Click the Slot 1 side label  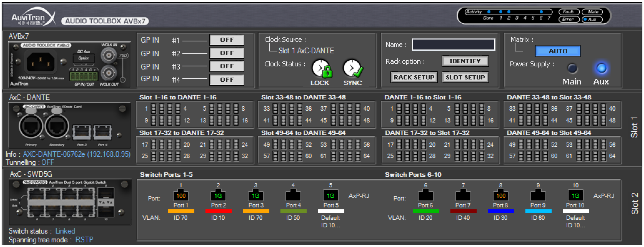coord(635,127)
